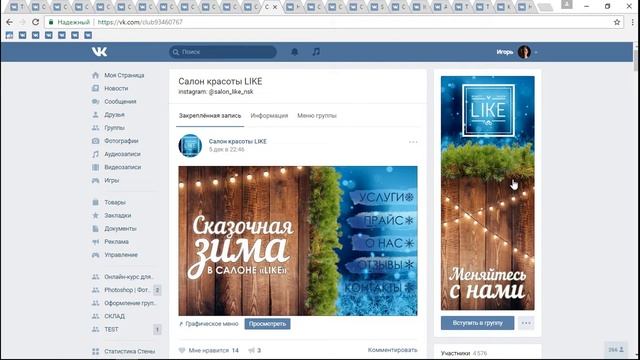Open the Игорь profile dropdown

pos(517,52)
